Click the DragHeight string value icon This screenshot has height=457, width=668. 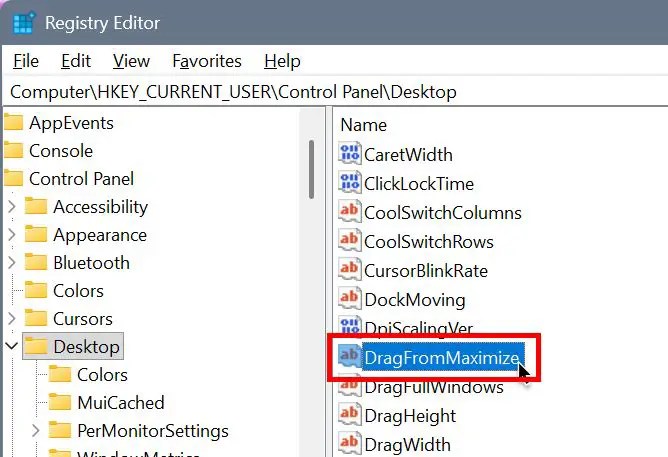click(350, 414)
